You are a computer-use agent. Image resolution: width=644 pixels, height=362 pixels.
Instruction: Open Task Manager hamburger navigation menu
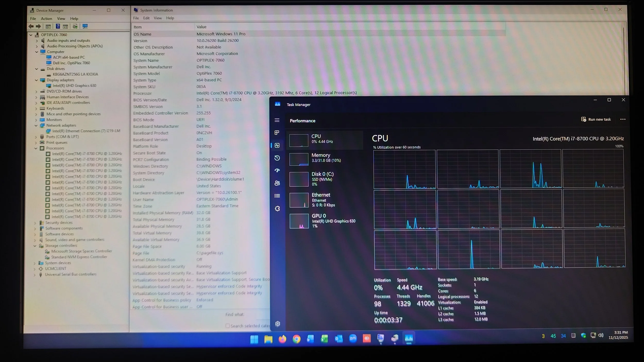pos(277,120)
